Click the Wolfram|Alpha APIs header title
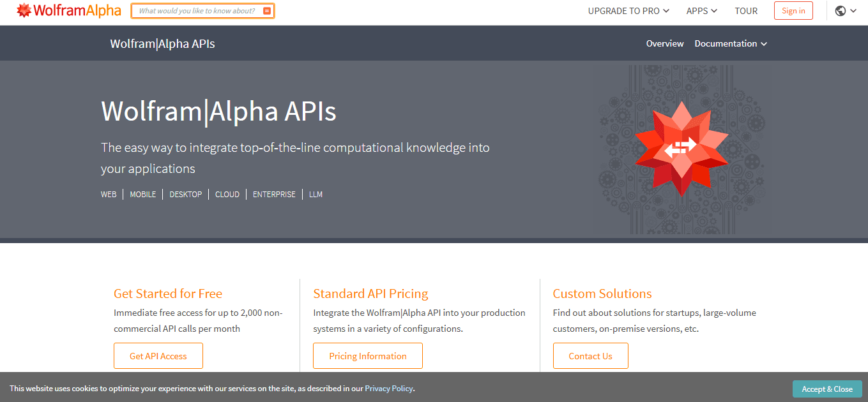The width and height of the screenshot is (868, 402). pyautogui.click(x=162, y=43)
